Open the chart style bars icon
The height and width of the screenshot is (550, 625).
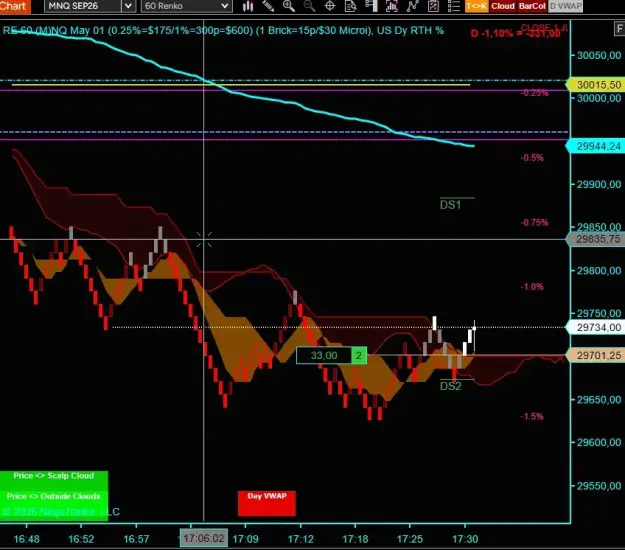click(248, 6)
